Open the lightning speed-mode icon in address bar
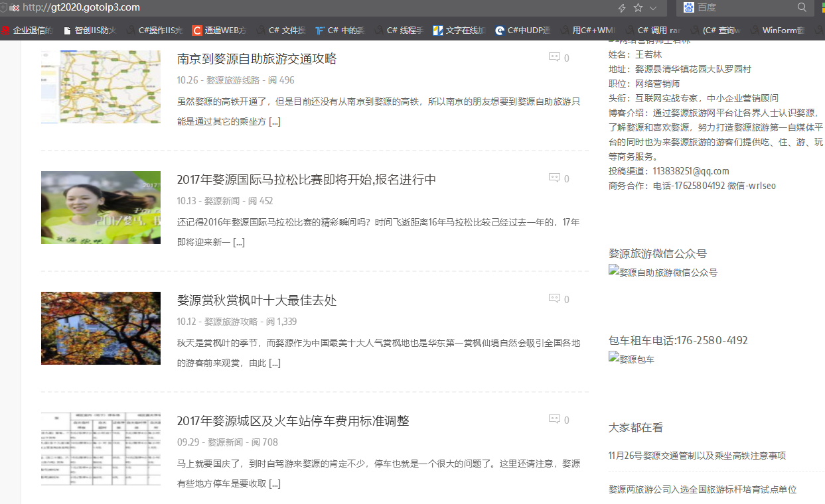The width and height of the screenshot is (825, 504). point(621,7)
